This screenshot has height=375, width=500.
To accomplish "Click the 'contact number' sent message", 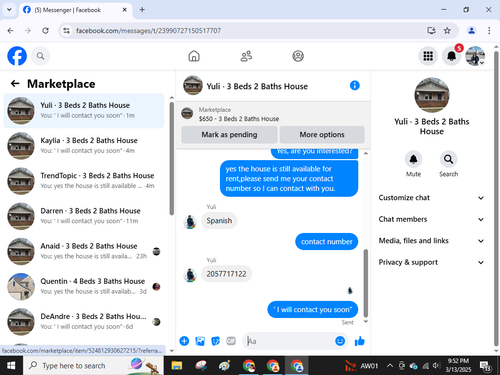I will [327, 242].
